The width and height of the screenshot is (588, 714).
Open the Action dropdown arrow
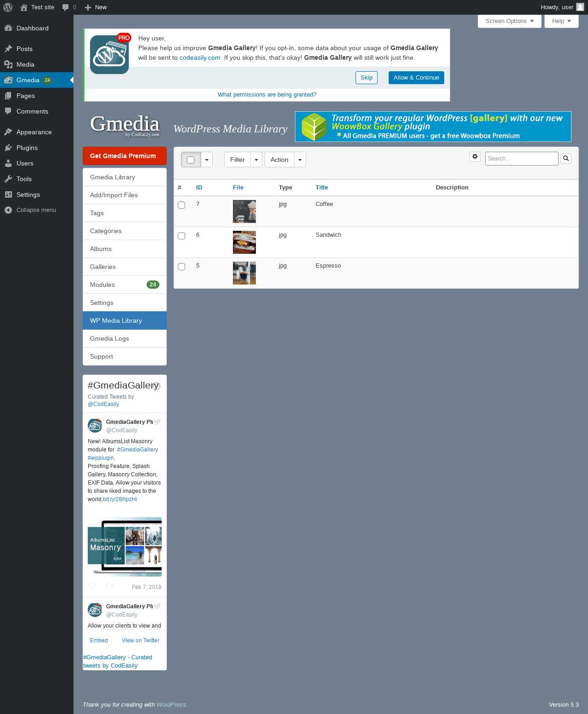click(300, 160)
